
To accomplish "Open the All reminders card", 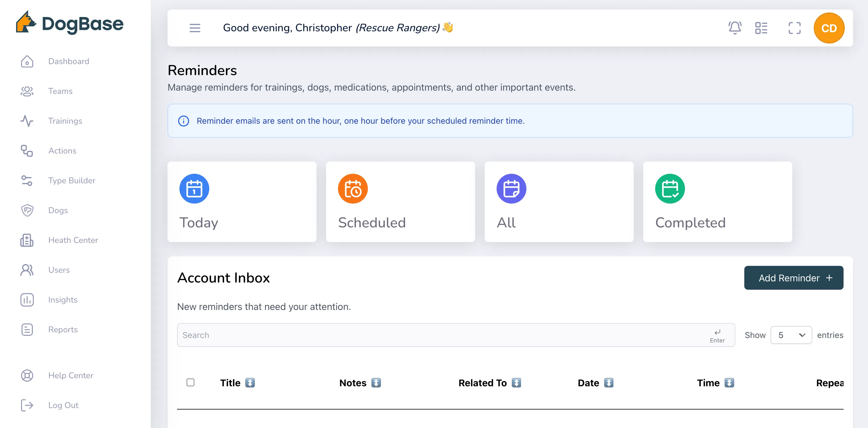I will pos(559,201).
